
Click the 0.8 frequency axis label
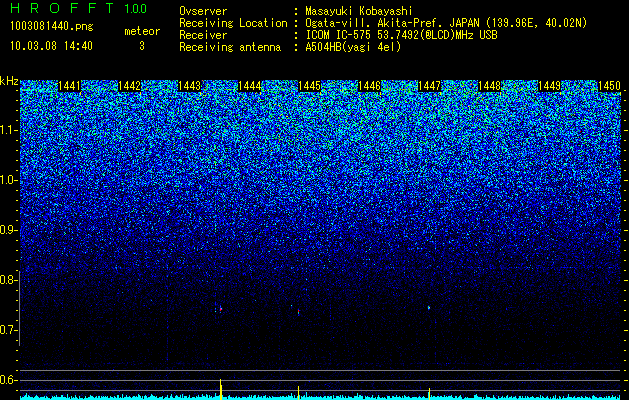point(6,280)
